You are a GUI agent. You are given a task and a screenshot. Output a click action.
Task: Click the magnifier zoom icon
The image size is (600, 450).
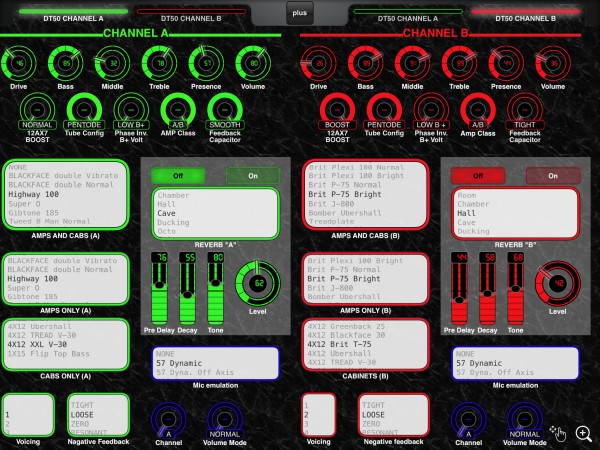(x=583, y=434)
